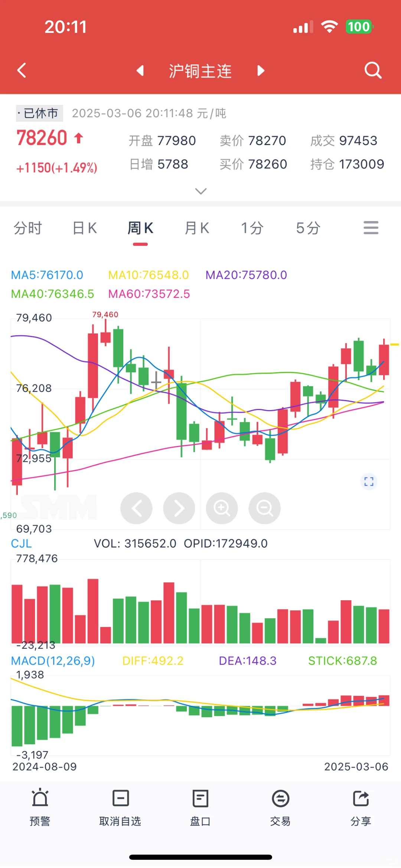Screen dimensions: 401x868
Task: Tap the 成交 97453 value
Action: click(344, 140)
